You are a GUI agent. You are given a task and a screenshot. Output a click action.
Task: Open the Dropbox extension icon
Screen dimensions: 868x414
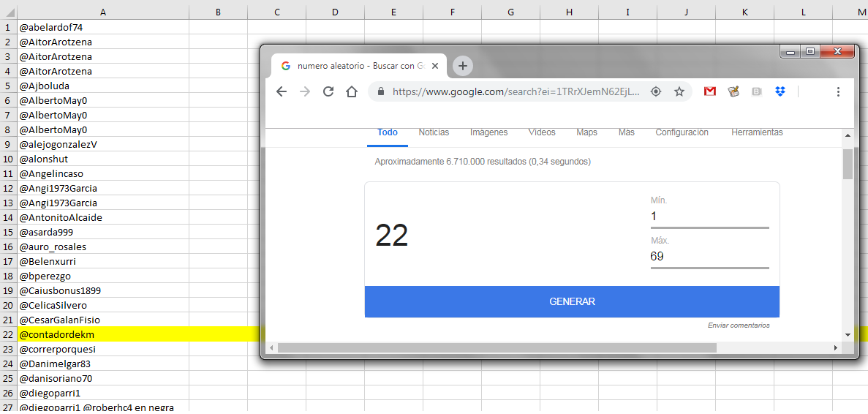[x=780, y=92]
